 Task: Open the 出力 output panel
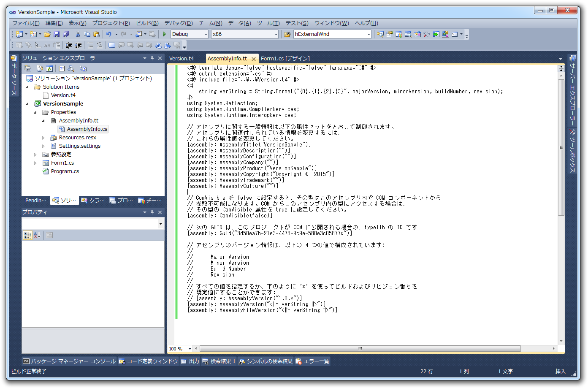coord(190,361)
